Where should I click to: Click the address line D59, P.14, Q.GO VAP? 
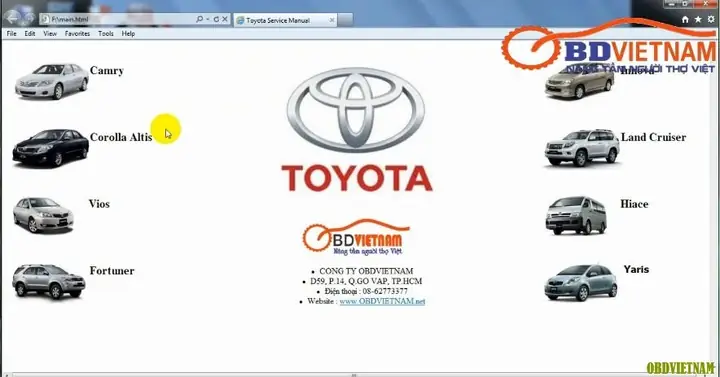point(366,281)
